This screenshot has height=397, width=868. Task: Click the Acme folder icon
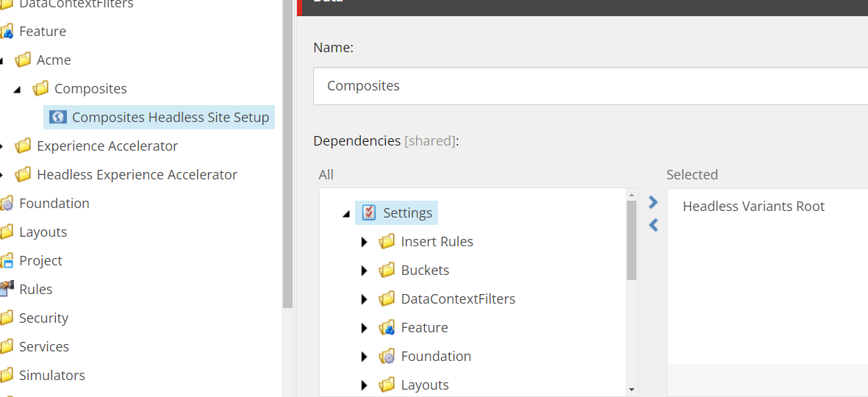coord(24,60)
